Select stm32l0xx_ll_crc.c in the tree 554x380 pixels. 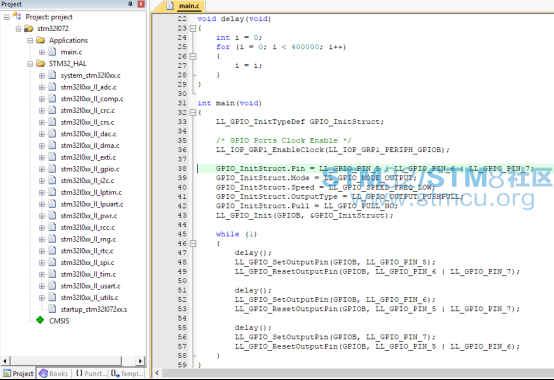(88, 111)
